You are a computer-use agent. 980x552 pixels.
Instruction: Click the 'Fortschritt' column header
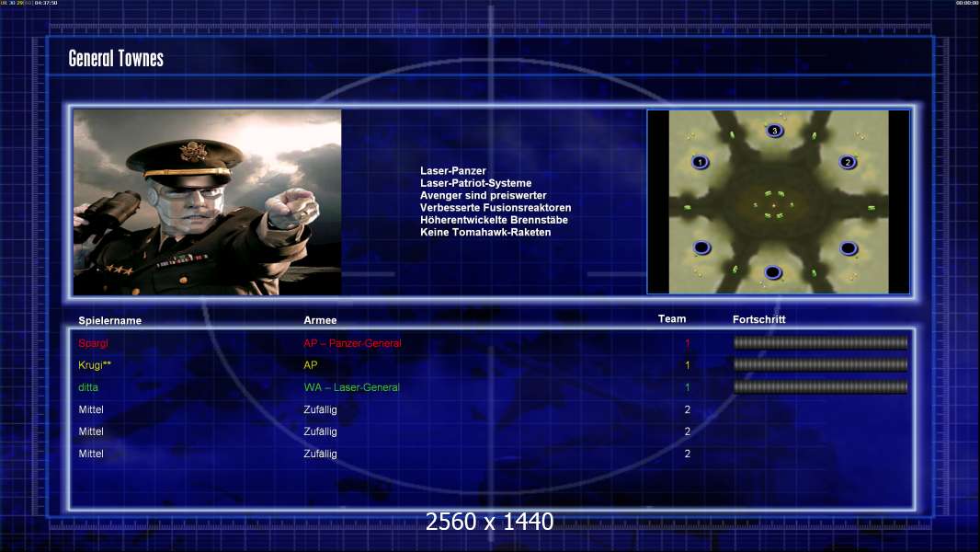758,319
